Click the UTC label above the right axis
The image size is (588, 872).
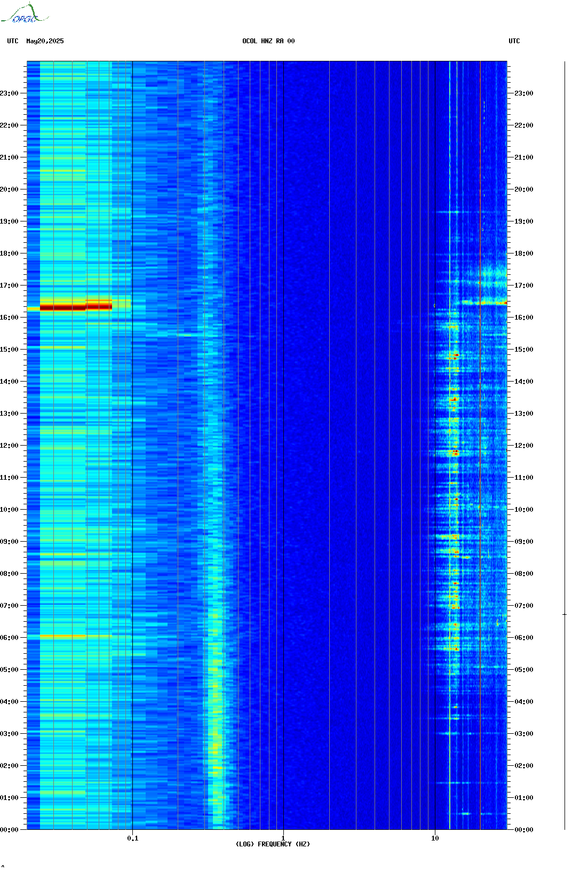tap(514, 41)
